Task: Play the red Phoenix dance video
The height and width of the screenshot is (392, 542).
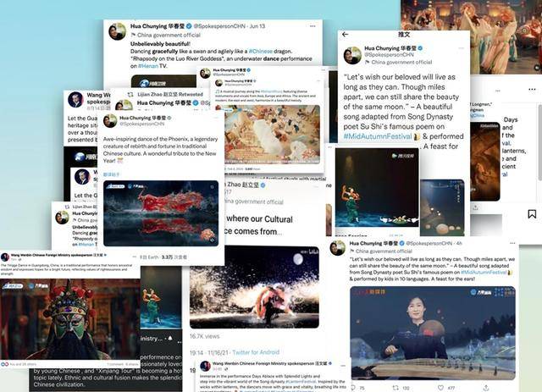Action: (161, 213)
